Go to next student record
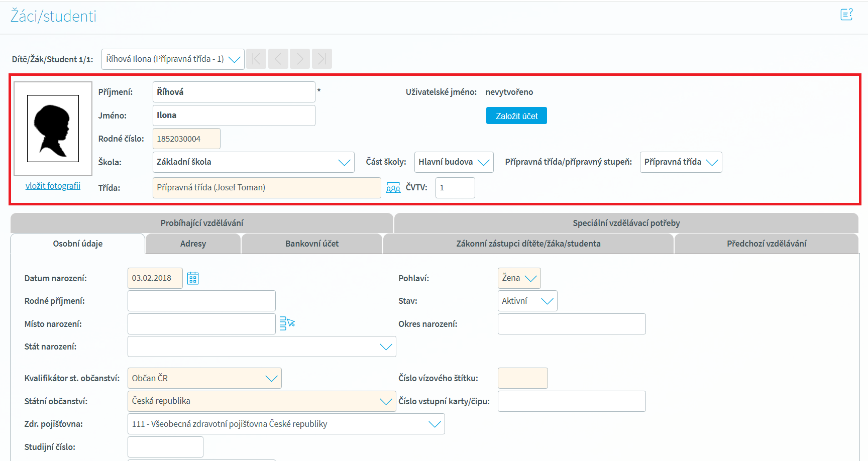Viewport: 868px width, 461px height. click(x=300, y=59)
